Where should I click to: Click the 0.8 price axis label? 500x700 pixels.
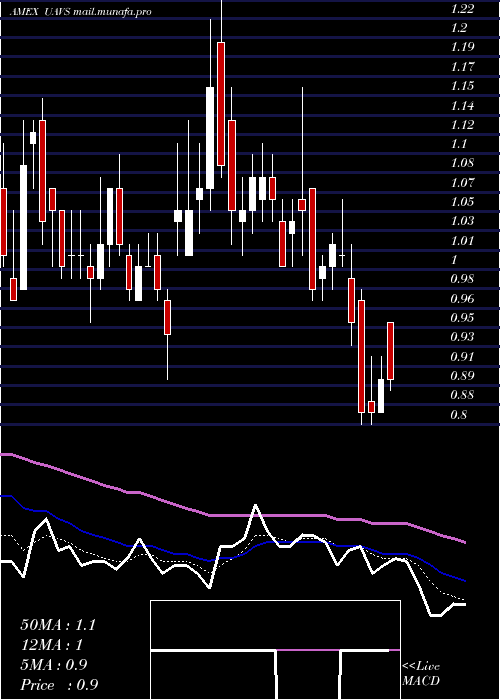click(459, 415)
